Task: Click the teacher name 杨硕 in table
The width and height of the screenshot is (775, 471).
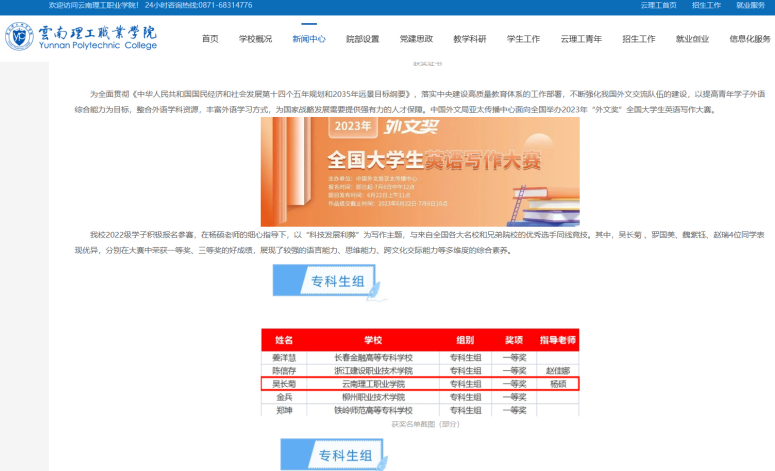Action: [x=558, y=384]
